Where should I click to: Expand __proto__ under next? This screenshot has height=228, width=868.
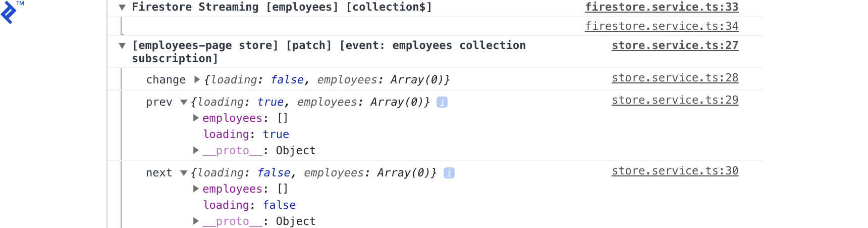click(x=196, y=221)
